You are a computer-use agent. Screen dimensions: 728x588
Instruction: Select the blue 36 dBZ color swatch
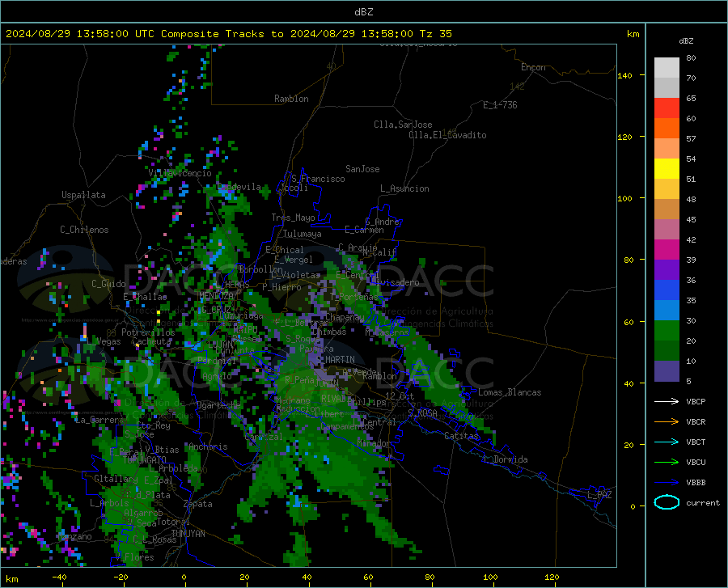click(x=667, y=290)
